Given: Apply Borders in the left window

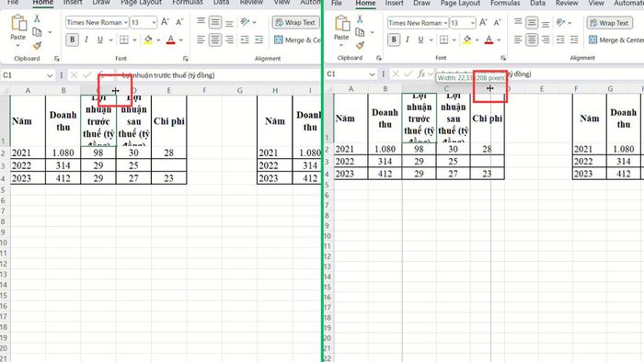Looking at the screenshot, I should pos(124,40).
